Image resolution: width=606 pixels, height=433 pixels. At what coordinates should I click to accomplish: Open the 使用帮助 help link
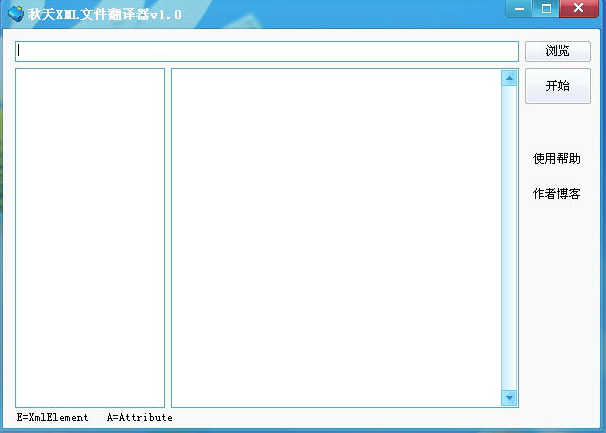tap(557, 159)
